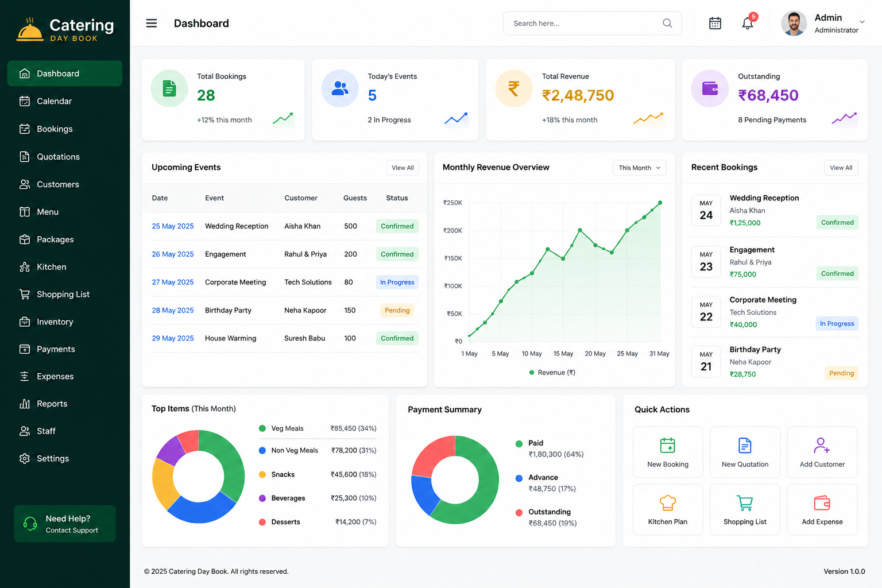The image size is (882, 588).
Task: Click View All in Upcoming Events
Action: [x=403, y=168]
